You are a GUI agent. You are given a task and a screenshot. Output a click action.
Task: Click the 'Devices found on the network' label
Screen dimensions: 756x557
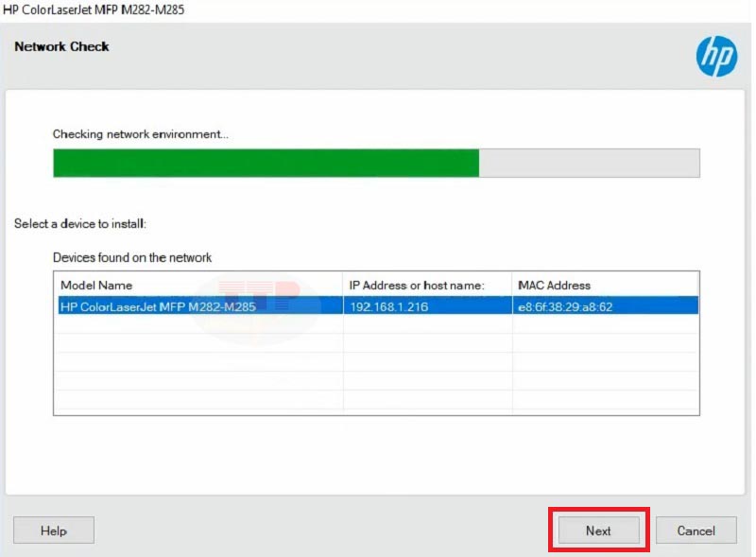pyautogui.click(x=132, y=257)
